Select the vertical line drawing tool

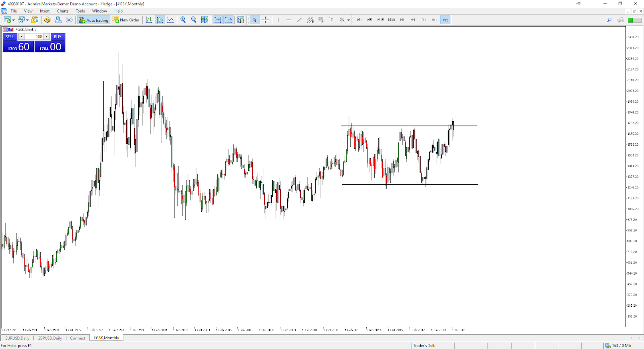(278, 20)
